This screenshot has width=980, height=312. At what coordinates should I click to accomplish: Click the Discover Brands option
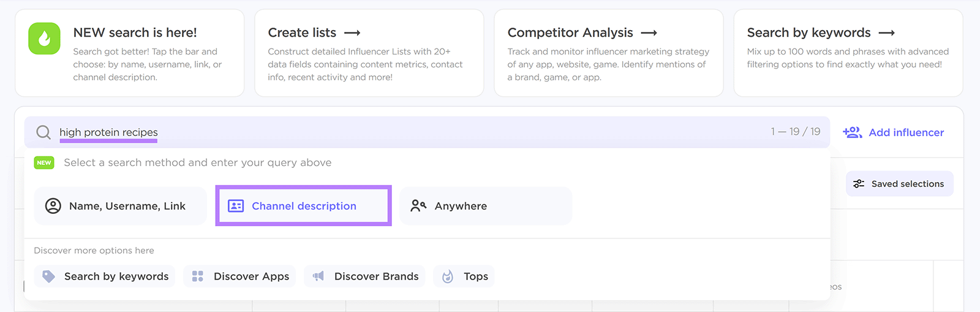(x=376, y=276)
